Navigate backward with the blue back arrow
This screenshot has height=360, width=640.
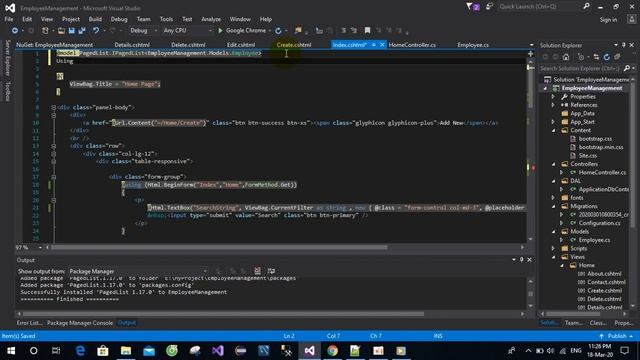[15, 31]
